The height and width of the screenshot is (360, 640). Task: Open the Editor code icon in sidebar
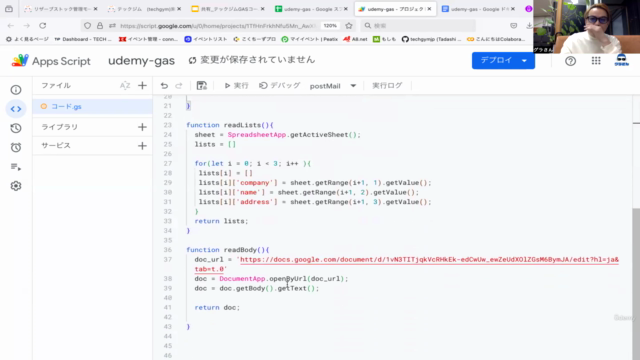click(16, 109)
